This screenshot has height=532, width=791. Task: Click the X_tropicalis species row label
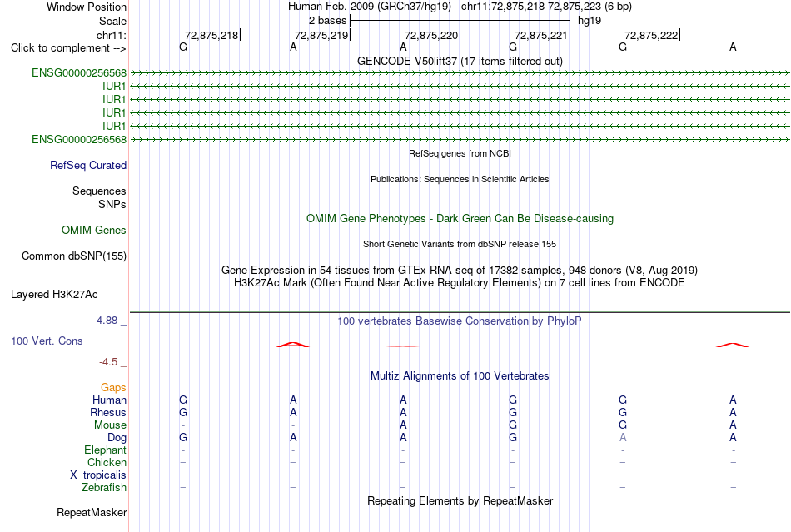click(x=98, y=475)
